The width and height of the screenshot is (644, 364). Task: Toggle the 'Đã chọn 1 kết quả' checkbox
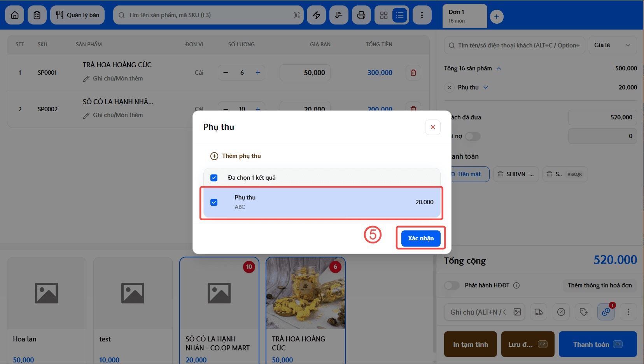click(214, 178)
